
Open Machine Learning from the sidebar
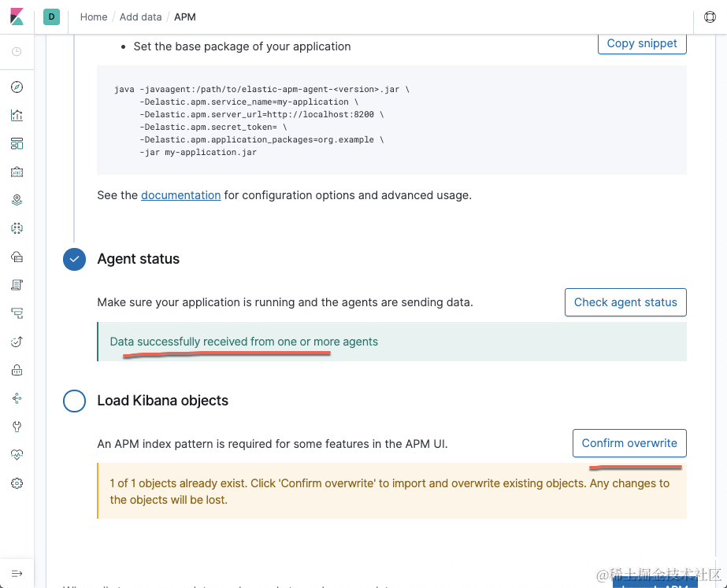coord(17,228)
